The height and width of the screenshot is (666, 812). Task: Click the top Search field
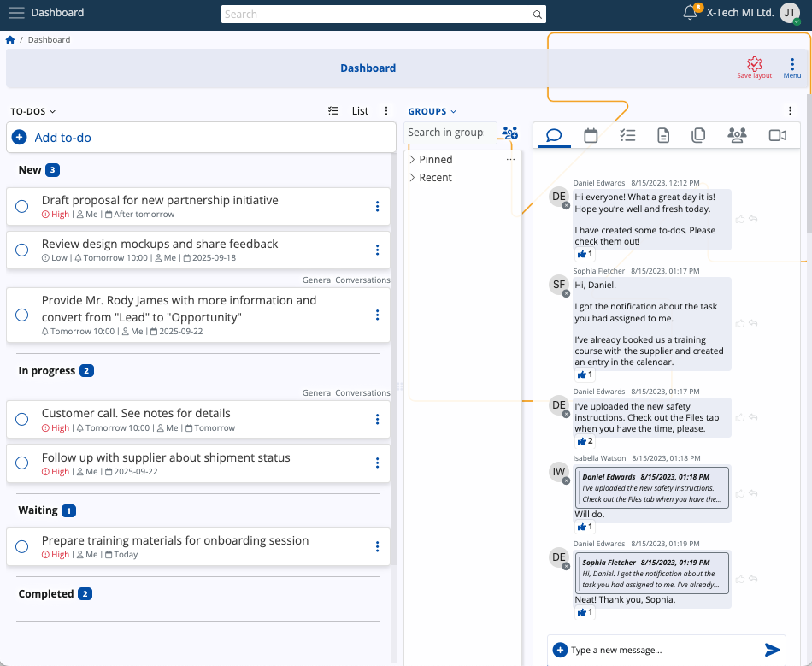click(383, 14)
